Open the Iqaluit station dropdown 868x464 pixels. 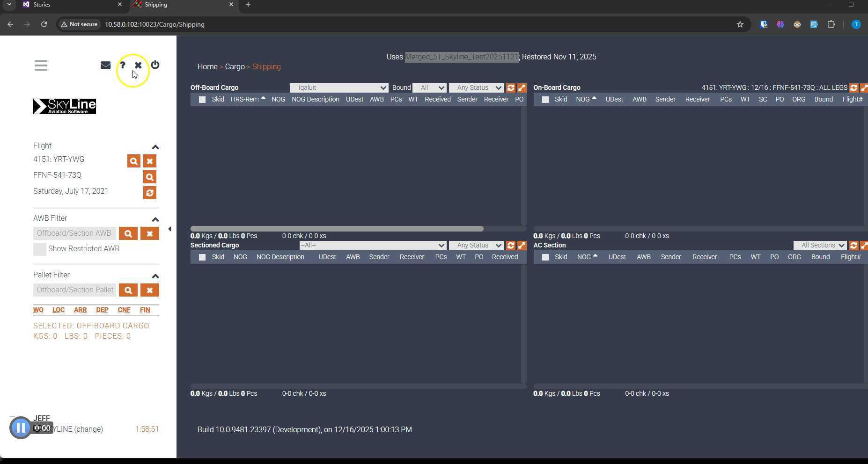(339, 88)
